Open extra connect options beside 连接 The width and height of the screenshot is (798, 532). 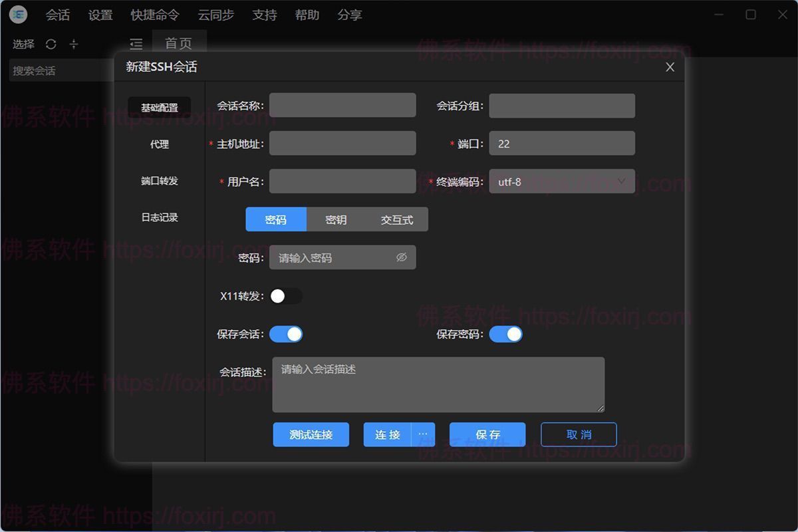(424, 434)
